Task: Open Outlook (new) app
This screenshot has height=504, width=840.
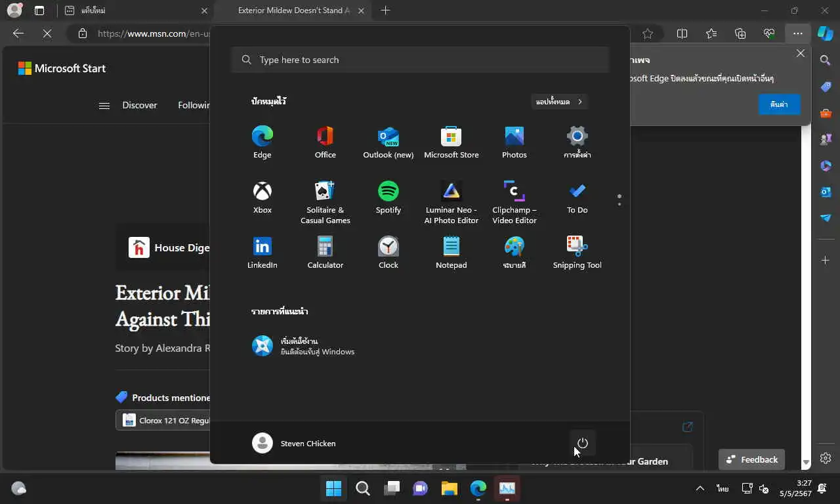Action: [x=388, y=142]
